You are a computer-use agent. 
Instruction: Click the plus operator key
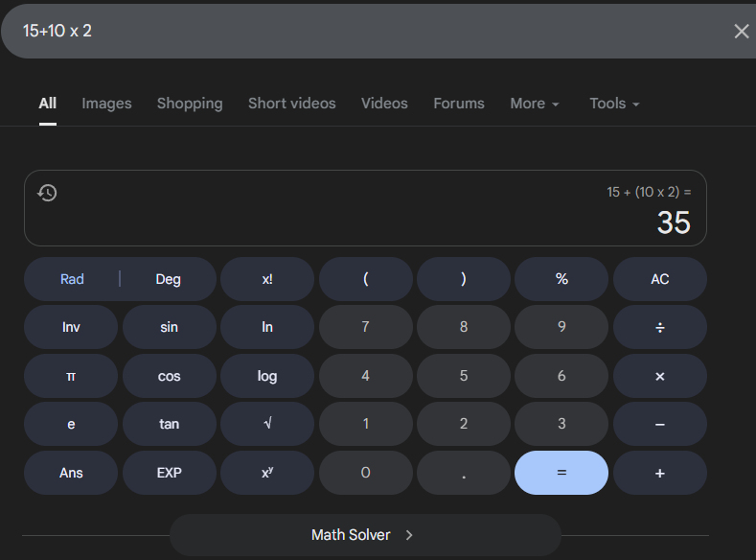(660, 473)
